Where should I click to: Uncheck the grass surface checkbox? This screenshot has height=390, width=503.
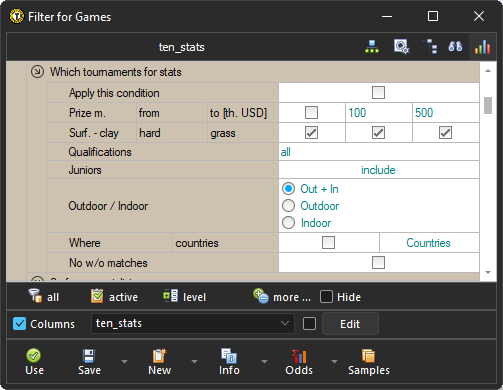coord(445,133)
